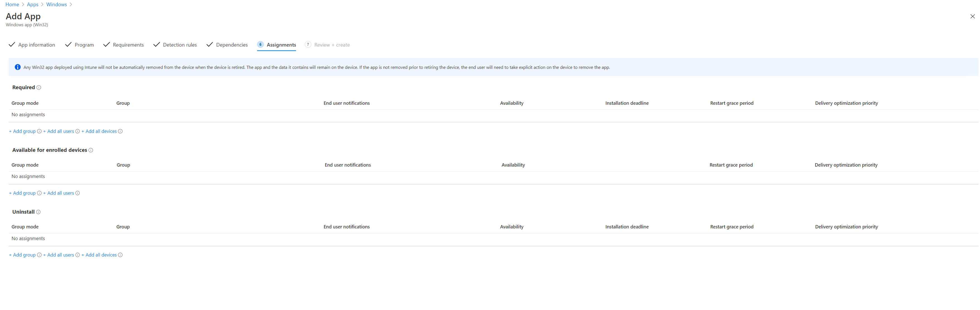Screen dimensions: 980x310
Task: Click info icon after Available Add group
Action: pos(39,193)
